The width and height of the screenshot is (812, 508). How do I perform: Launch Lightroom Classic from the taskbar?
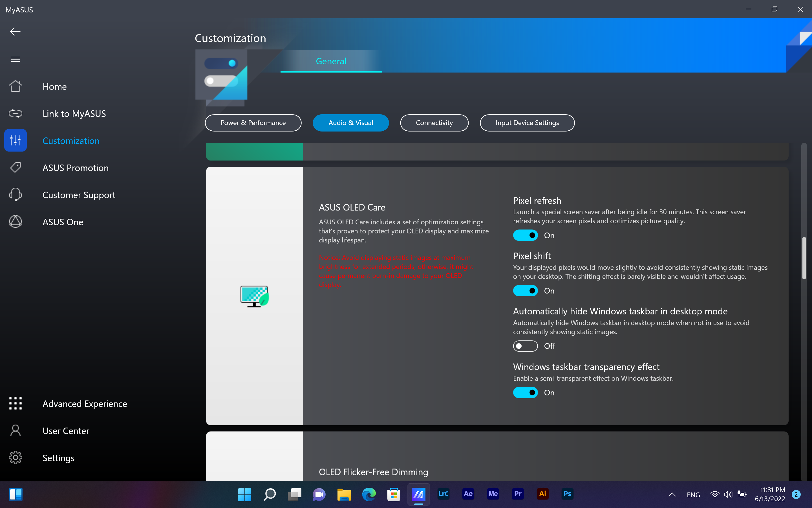(443, 494)
